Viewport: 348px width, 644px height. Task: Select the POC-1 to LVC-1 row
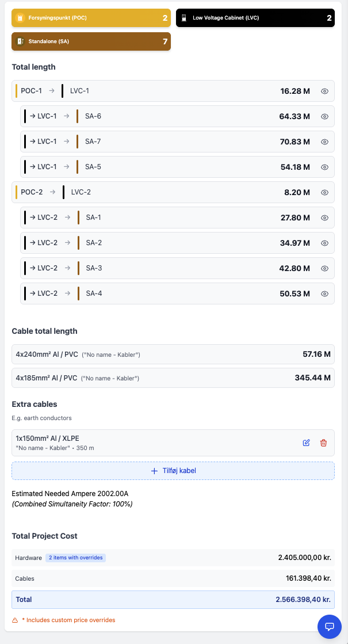[x=173, y=91]
